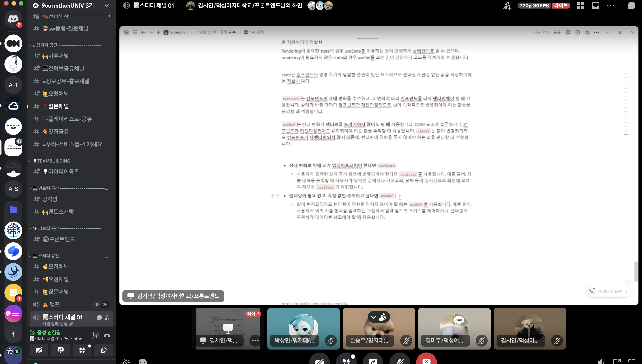The image size is (642, 364).
Task: Open 프론트엔드 channel under 파트별 공간
Action: pyautogui.click(x=62, y=239)
